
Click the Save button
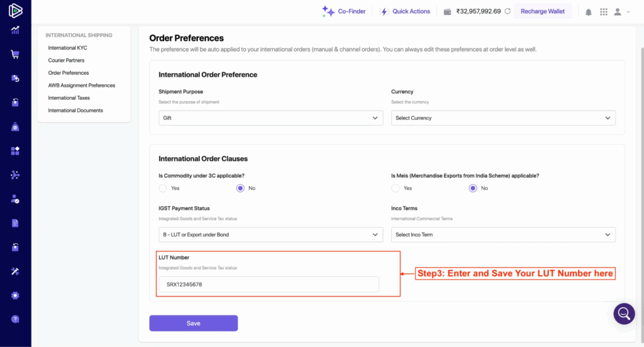pyautogui.click(x=193, y=323)
